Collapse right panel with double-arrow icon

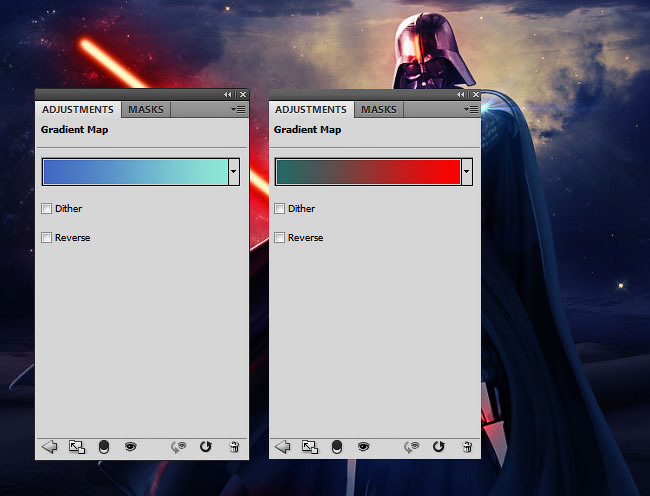pyautogui.click(x=461, y=95)
